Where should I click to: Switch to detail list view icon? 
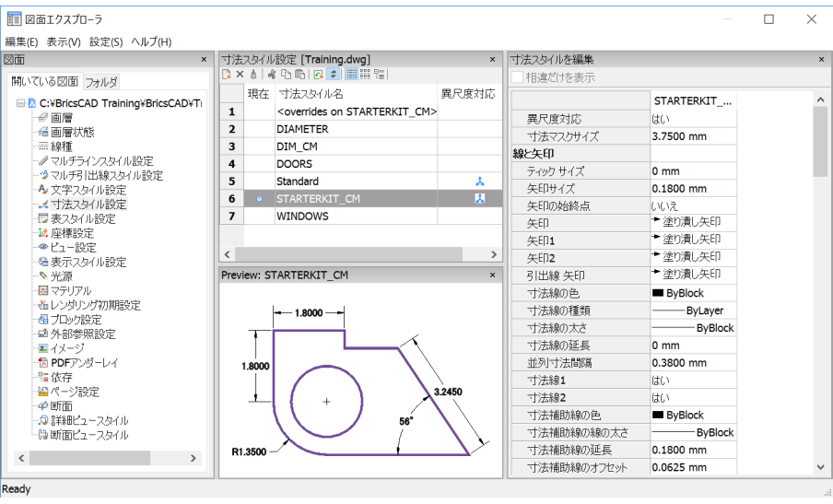[x=351, y=75]
